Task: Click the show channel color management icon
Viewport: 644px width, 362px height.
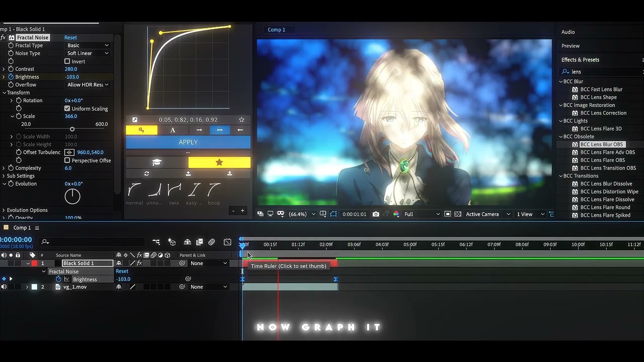Action: pos(396,214)
